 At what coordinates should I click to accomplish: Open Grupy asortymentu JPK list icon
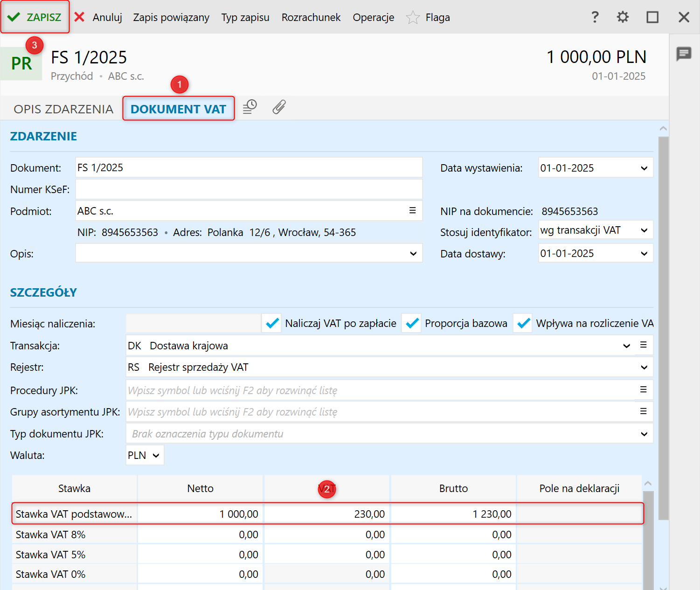643,411
